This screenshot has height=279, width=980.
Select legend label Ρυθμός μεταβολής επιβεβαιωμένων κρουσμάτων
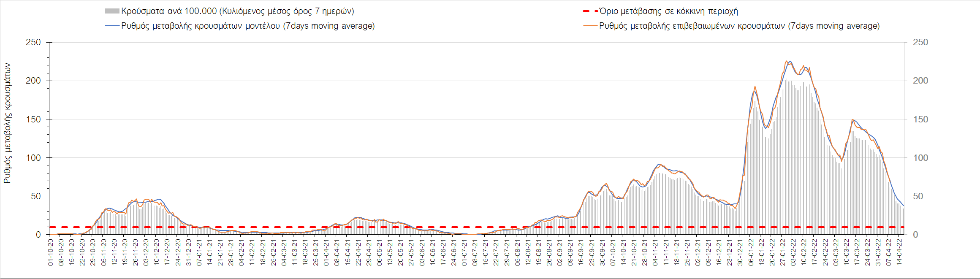pyautogui.click(x=739, y=26)
